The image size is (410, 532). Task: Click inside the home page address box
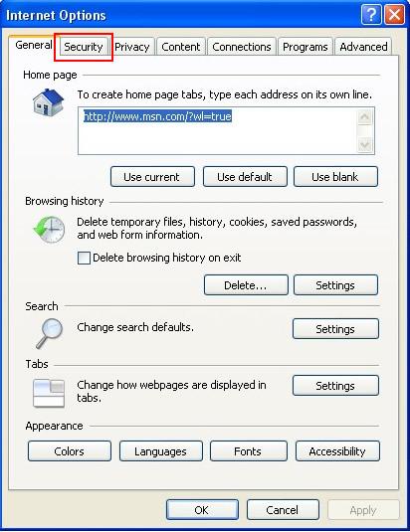(x=226, y=130)
